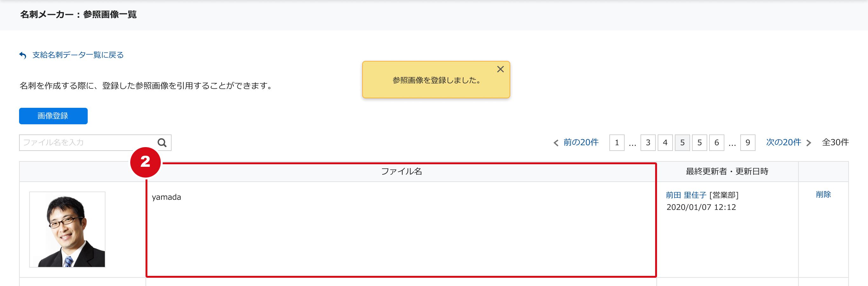Click the right chevron after 次の20件
The image size is (868, 286).
click(809, 143)
